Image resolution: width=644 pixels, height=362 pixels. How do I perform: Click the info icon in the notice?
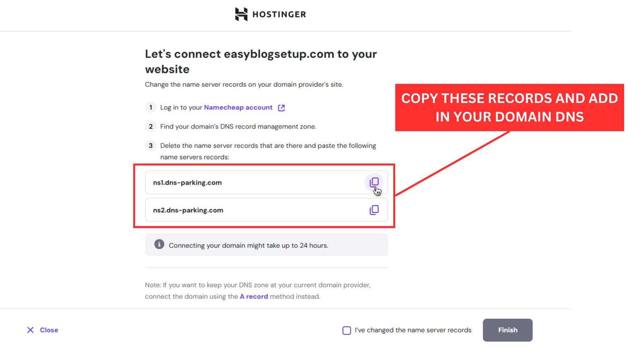159,244
